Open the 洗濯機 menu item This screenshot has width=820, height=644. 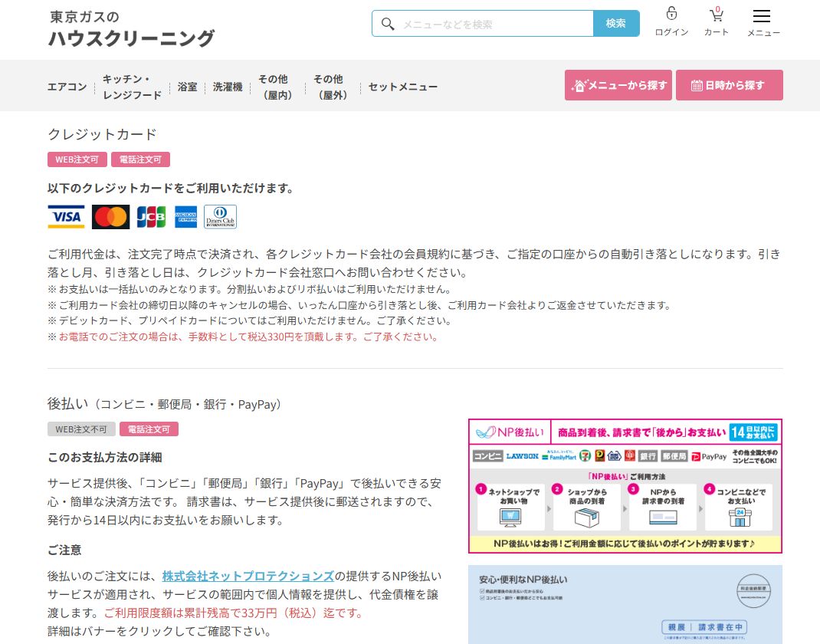(228, 87)
